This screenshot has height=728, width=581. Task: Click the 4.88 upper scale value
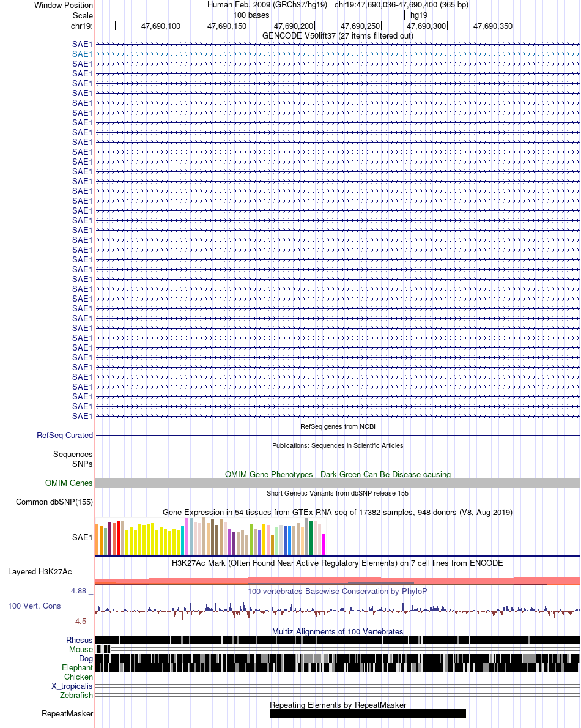pyautogui.click(x=78, y=590)
